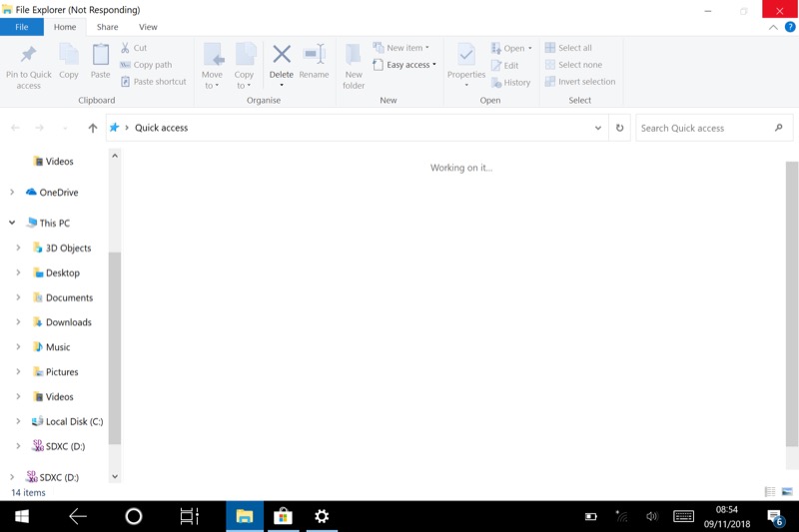Click the Cut scissors icon
This screenshot has height=532, width=799.
(x=125, y=48)
